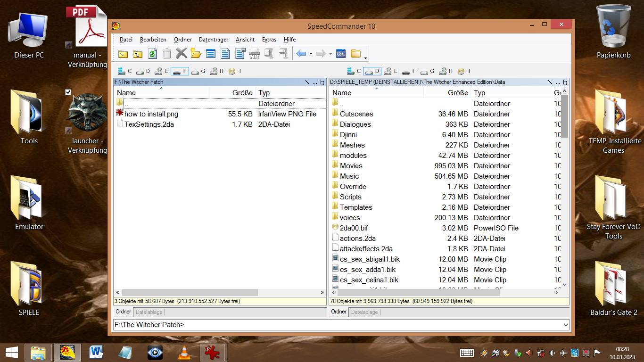Select optical drive I in the left panel
Image resolution: width=644 pixels, height=362 pixels.
coord(234,71)
